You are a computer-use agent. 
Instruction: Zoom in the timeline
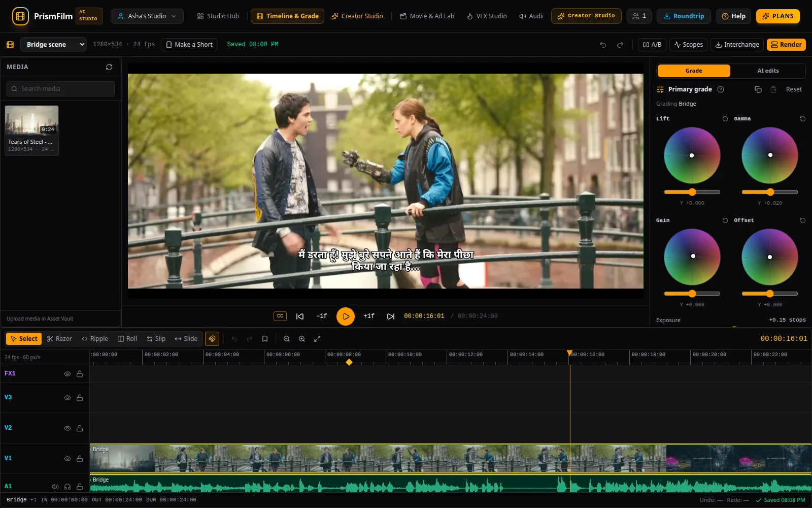click(x=302, y=339)
